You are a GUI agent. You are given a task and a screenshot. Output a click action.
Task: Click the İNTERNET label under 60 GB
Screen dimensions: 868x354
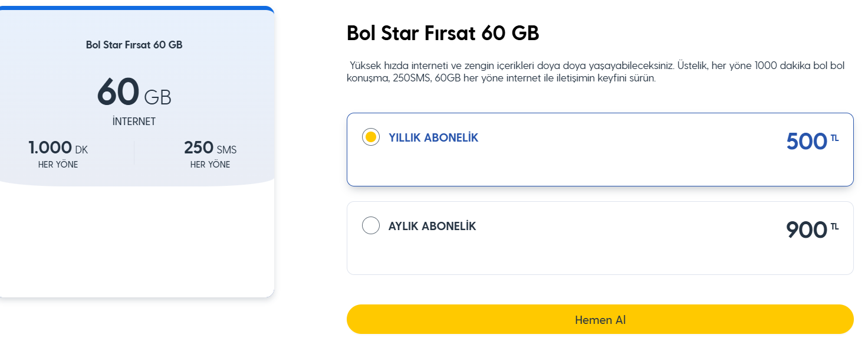[x=134, y=122]
